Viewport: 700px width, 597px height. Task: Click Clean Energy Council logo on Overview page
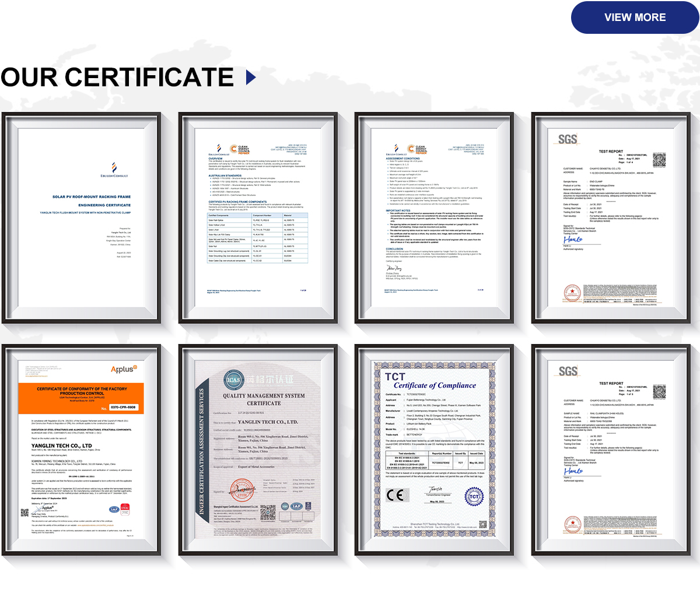coord(240,149)
